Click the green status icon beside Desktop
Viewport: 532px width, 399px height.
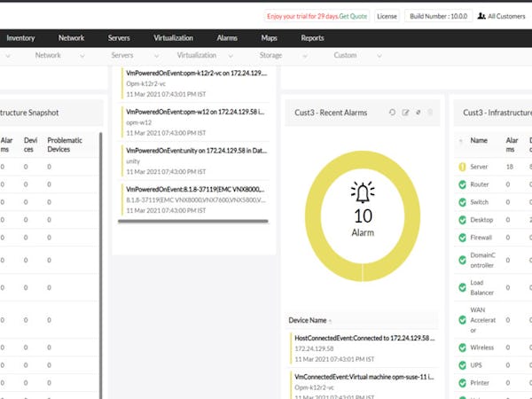(x=462, y=220)
